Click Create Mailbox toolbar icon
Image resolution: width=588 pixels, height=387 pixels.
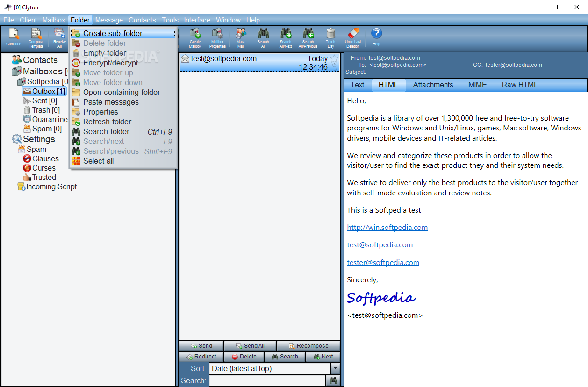click(195, 37)
